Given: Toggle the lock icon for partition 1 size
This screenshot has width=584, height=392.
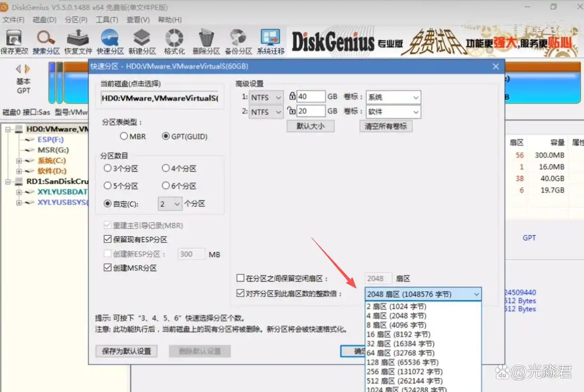Looking at the screenshot, I should click(292, 96).
